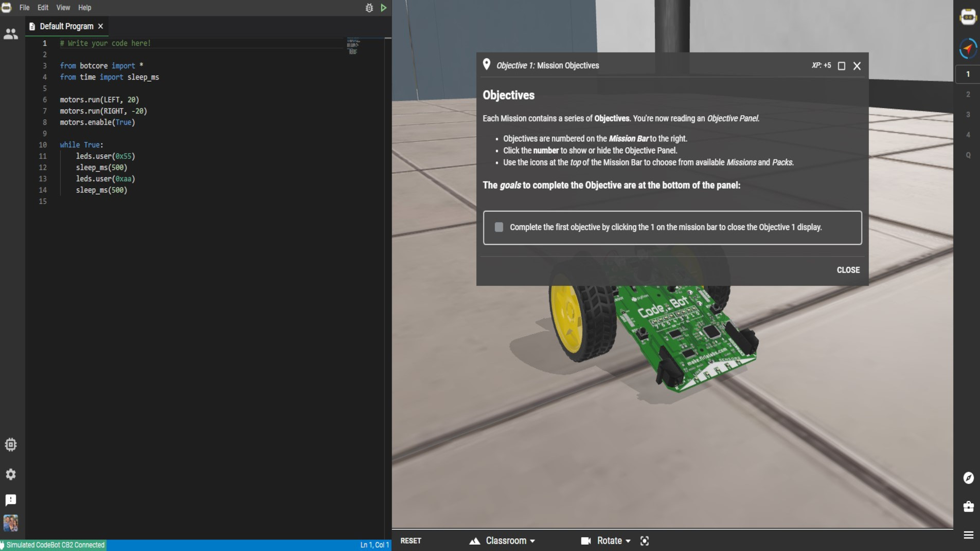Maximize the Objective panel using square icon
This screenshot has height=551, width=980.
coord(841,66)
